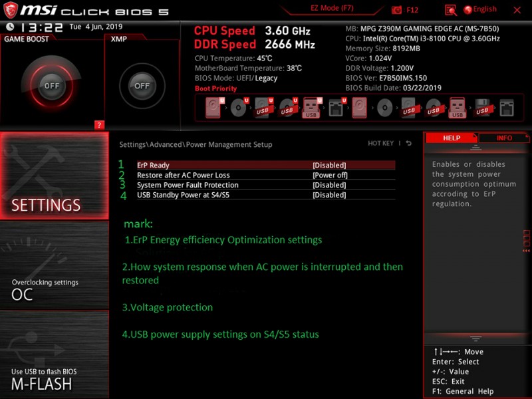Click the Intel Core i3-8100 CPU text
This screenshot has width=532, height=399.
coord(422,39)
